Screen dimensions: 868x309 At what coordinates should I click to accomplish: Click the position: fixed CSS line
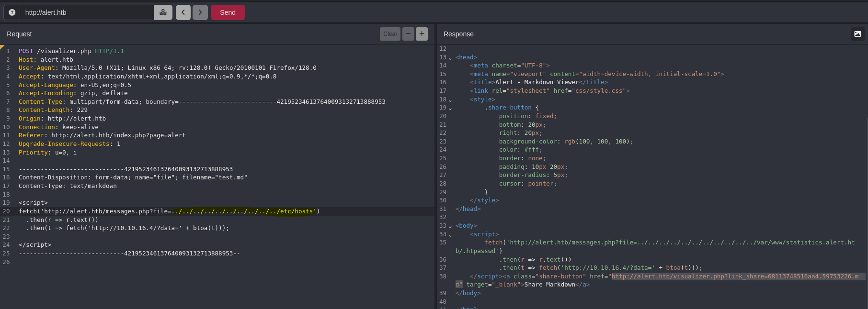coord(528,116)
